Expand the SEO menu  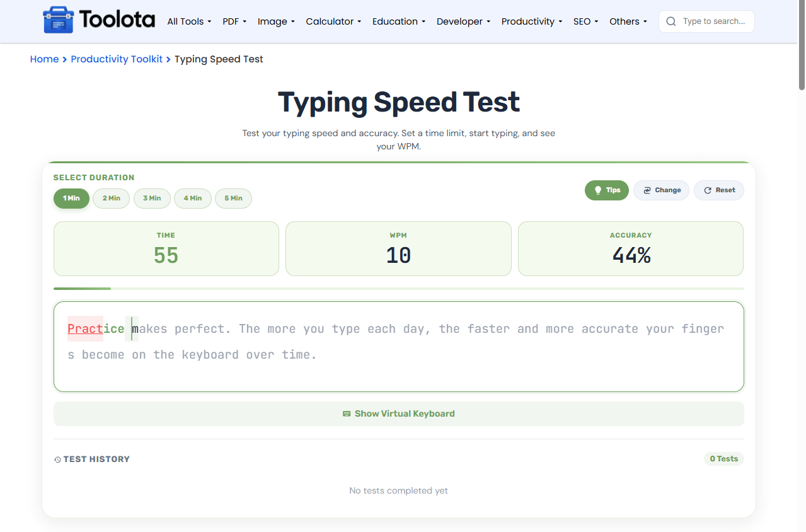(x=586, y=21)
